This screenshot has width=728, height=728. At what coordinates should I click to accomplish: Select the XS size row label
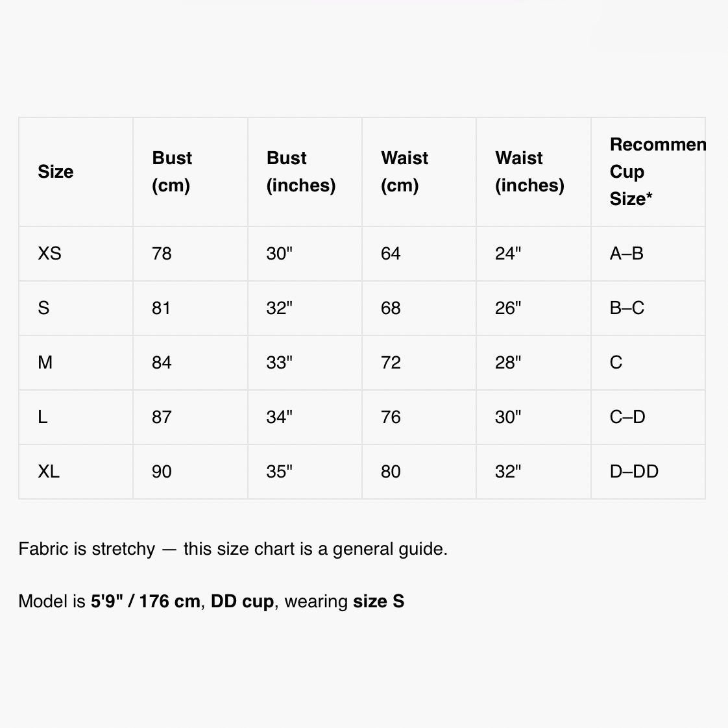49,254
